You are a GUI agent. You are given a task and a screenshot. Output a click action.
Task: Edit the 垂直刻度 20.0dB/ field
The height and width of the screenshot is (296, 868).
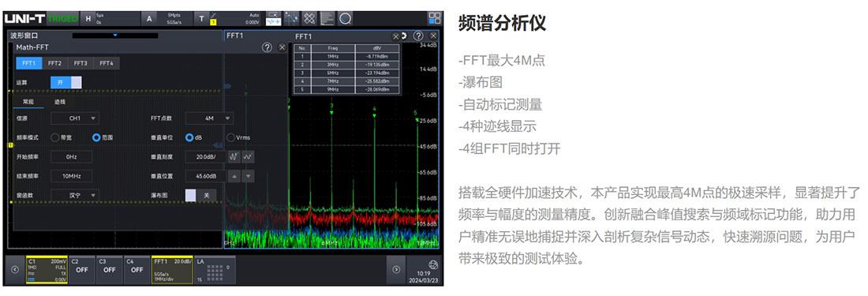click(x=205, y=156)
